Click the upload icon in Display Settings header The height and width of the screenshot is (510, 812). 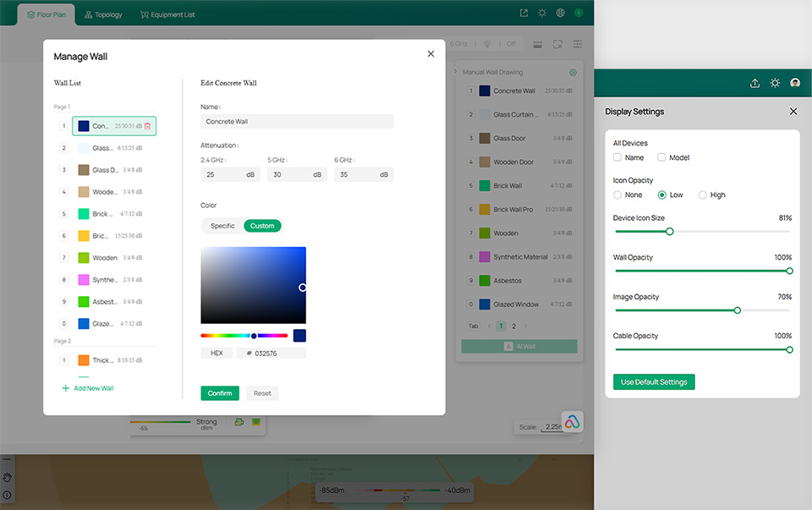tap(755, 83)
